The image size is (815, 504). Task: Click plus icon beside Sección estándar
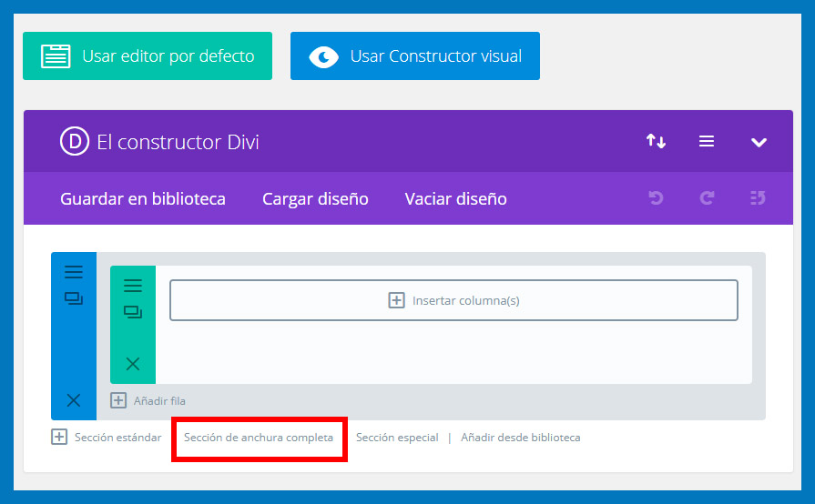point(59,437)
